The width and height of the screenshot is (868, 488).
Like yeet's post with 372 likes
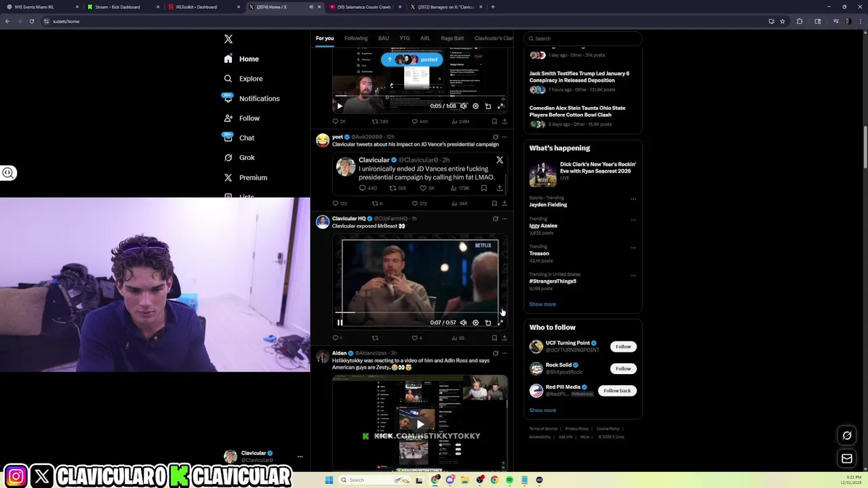(x=419, y=203)
